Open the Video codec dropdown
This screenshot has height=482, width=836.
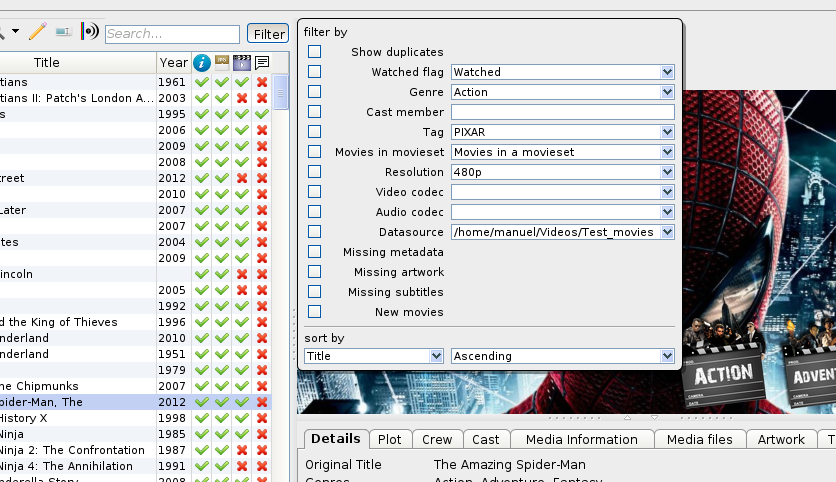562,192
